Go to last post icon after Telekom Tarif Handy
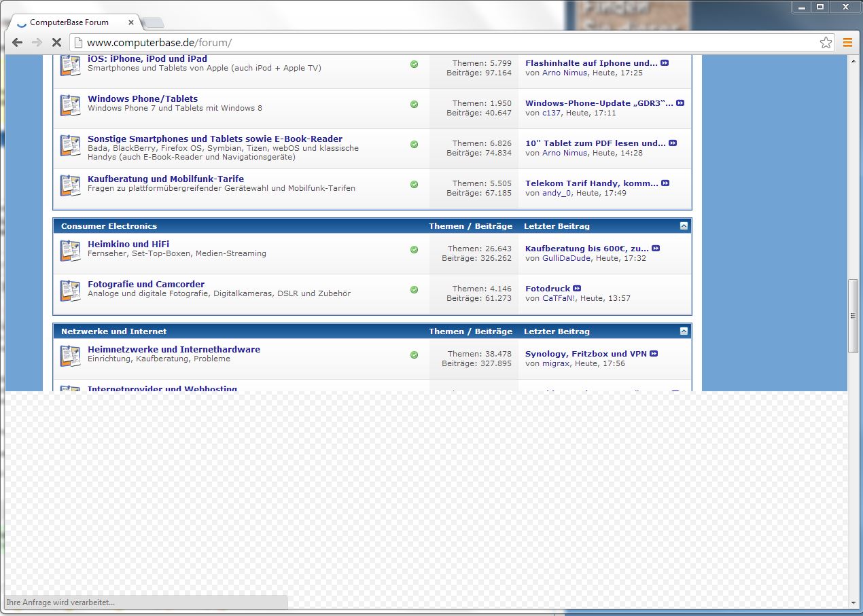The width and height of the screenshot is (863, 616). (665, 183)
